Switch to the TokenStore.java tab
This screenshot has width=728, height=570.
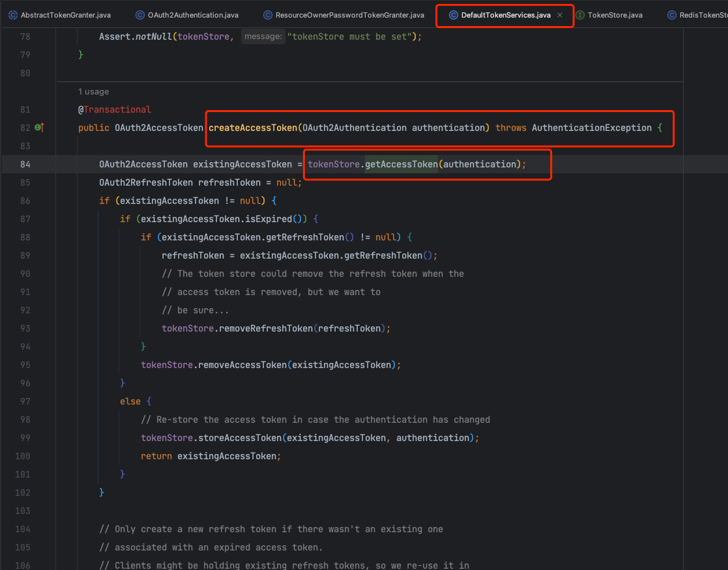[x=615, y=15]
